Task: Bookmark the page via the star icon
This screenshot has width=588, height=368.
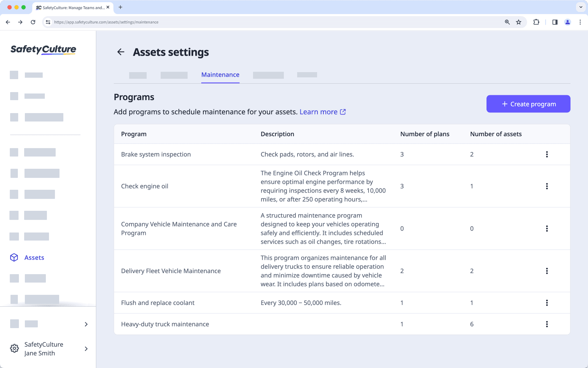Action: [x=518, y=22]
